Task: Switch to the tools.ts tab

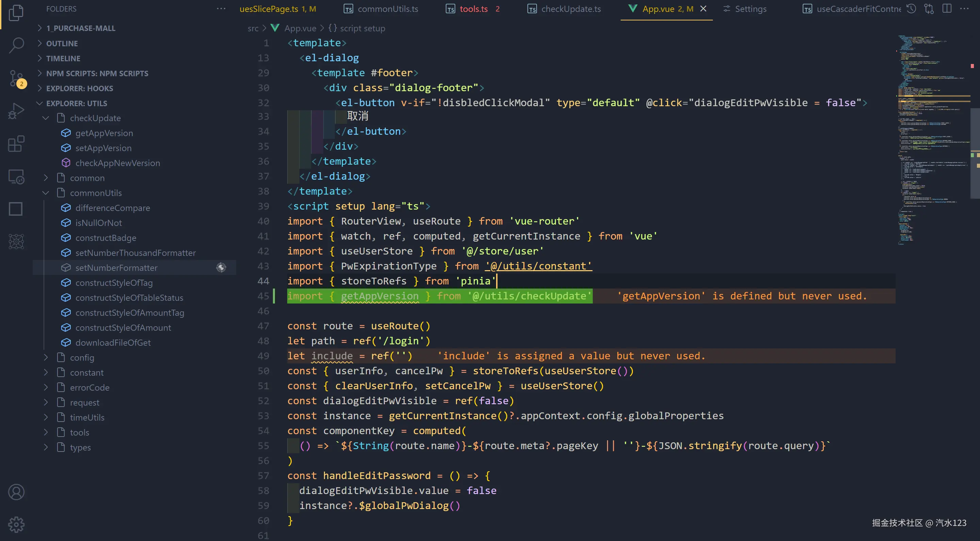Action: pyautogui.click(x=473, y=9)
